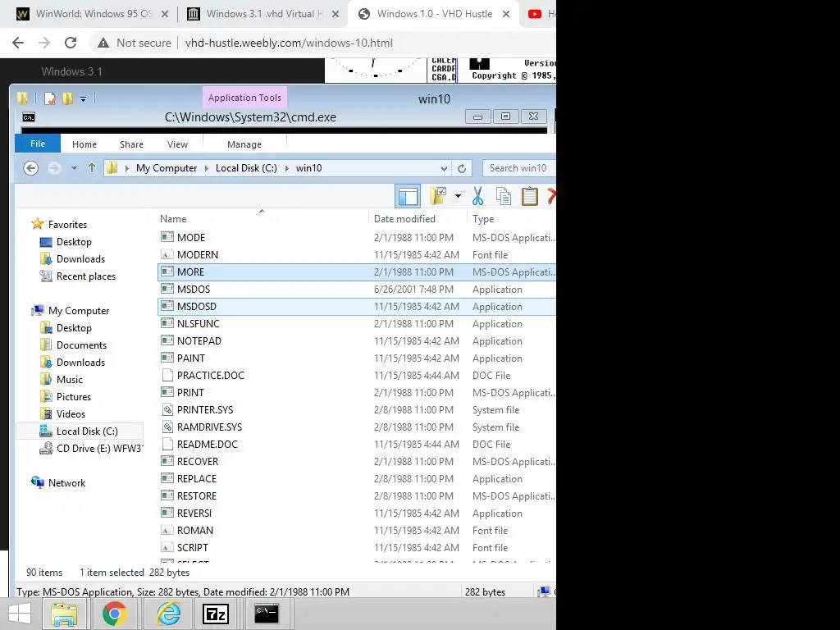Sort files by the Date modified column header
This screenshot has width=840, height=630.
pos(404,218)
